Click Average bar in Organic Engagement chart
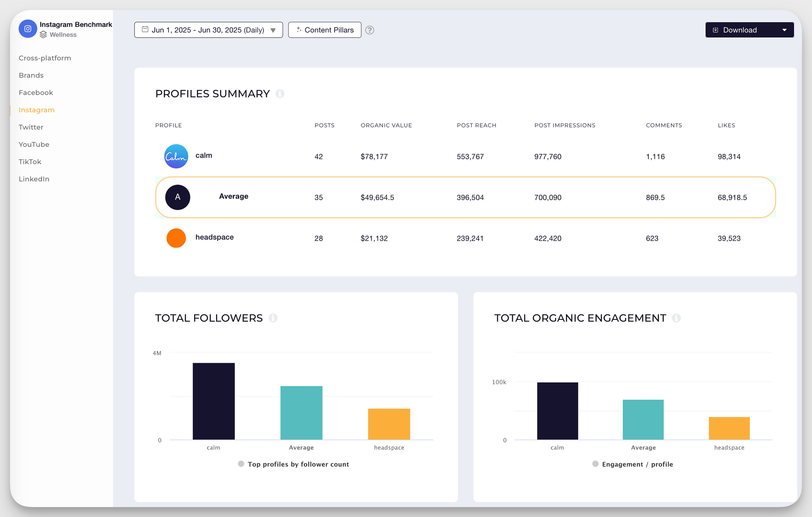 [643, 420]
